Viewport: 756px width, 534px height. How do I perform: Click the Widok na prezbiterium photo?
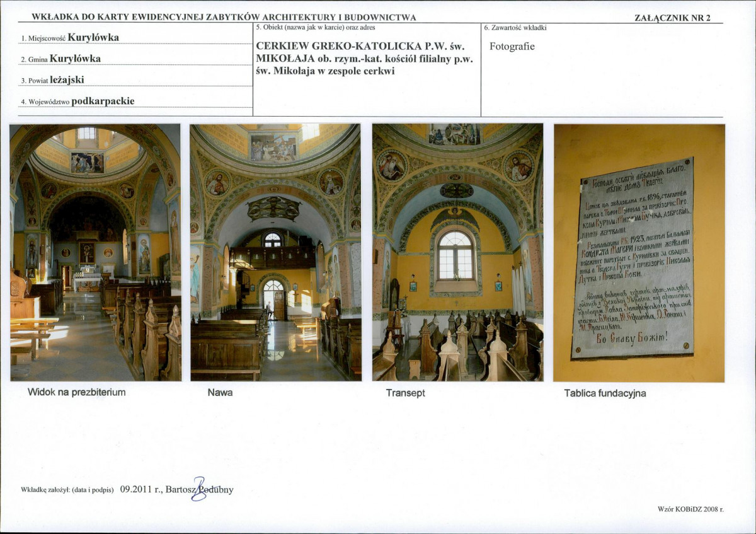(x=95, y=252)
